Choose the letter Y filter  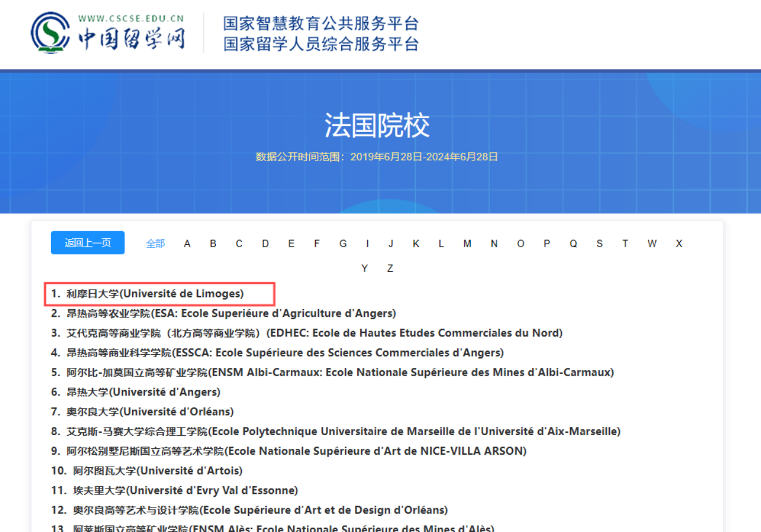pos(364,269)
